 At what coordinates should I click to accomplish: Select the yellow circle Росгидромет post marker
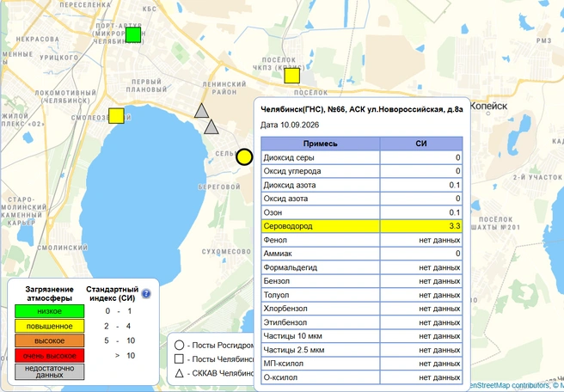click(x=244, y=157)
